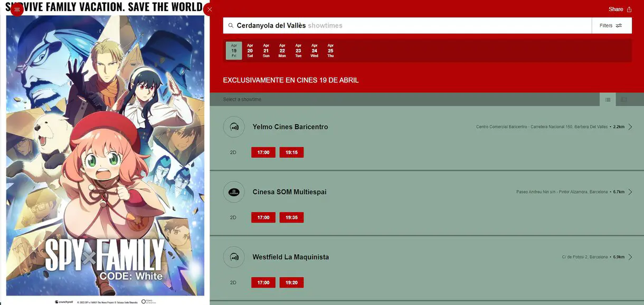Open the Filters options
644x305 pixels.
(x=612, y=25)
